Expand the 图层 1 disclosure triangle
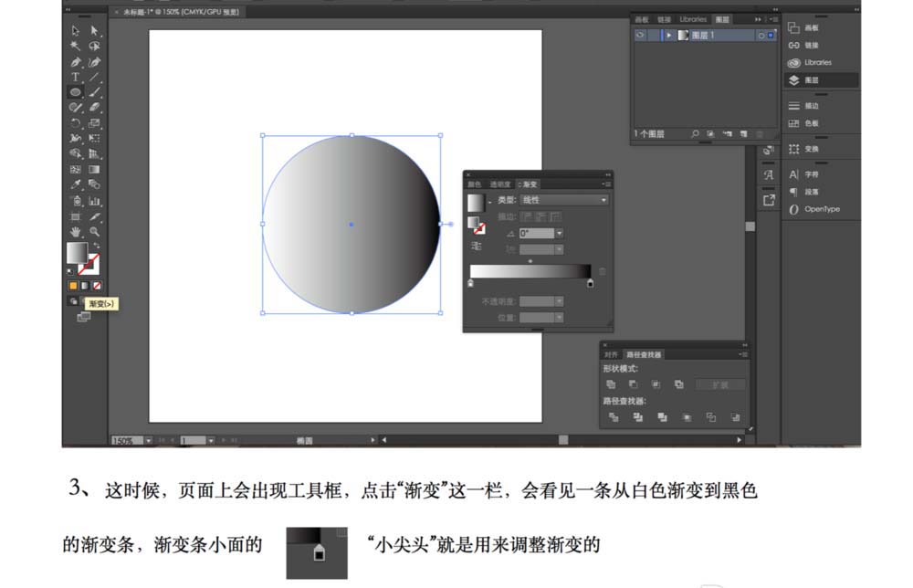913x588 pixels. tap(669, 36)
